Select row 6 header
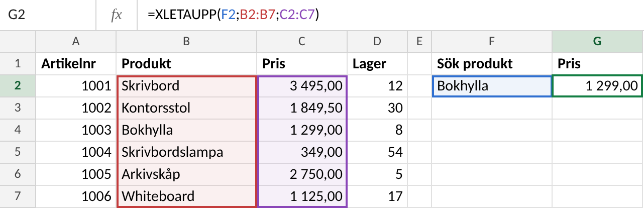 click(x=18, y=174)
